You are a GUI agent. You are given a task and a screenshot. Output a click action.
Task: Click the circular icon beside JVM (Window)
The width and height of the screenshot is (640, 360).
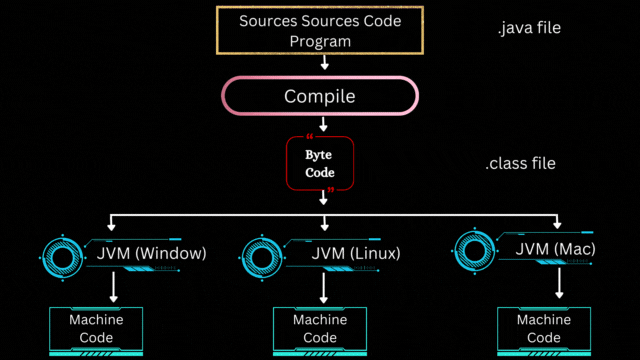click(62, 258)
